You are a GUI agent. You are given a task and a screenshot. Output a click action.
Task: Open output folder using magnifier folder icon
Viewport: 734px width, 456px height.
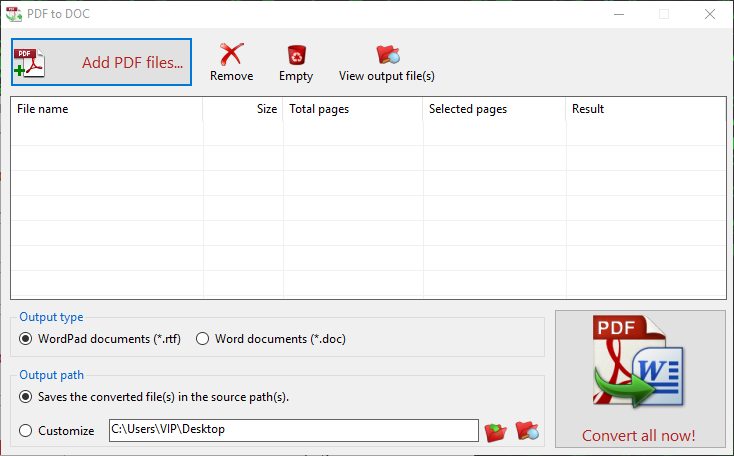pyautogui.click(x=527, y=432)
